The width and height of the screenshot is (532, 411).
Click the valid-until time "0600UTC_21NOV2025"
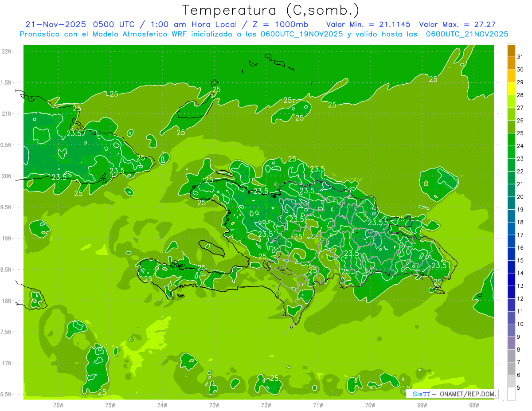pyautogui.click(x=467, y=34)
